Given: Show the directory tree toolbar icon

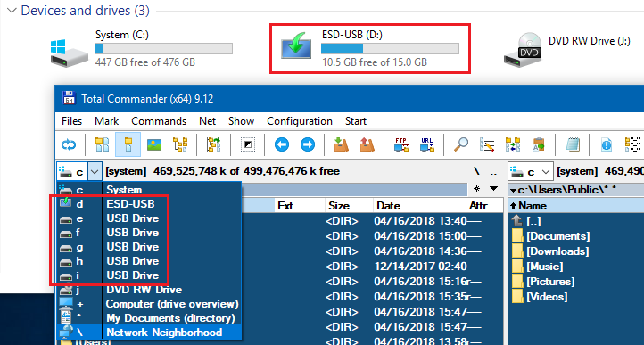Looking at the screenshot, I should 180,144.
